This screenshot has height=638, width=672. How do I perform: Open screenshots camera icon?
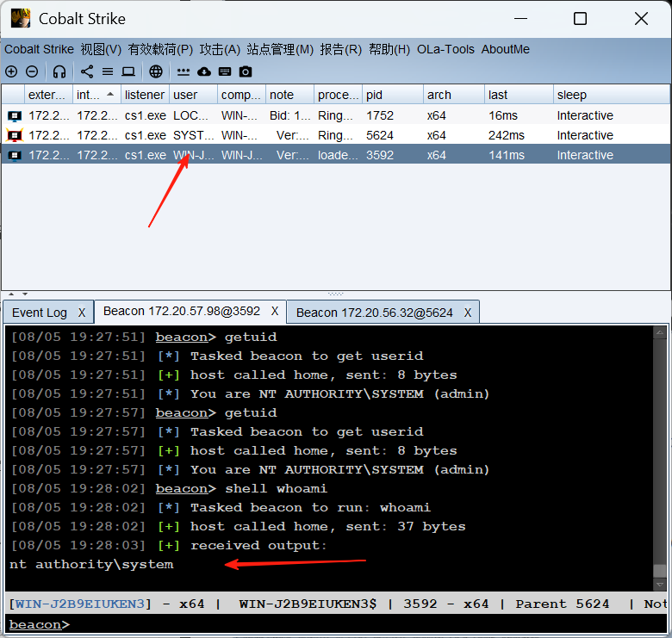pos(246,71)
